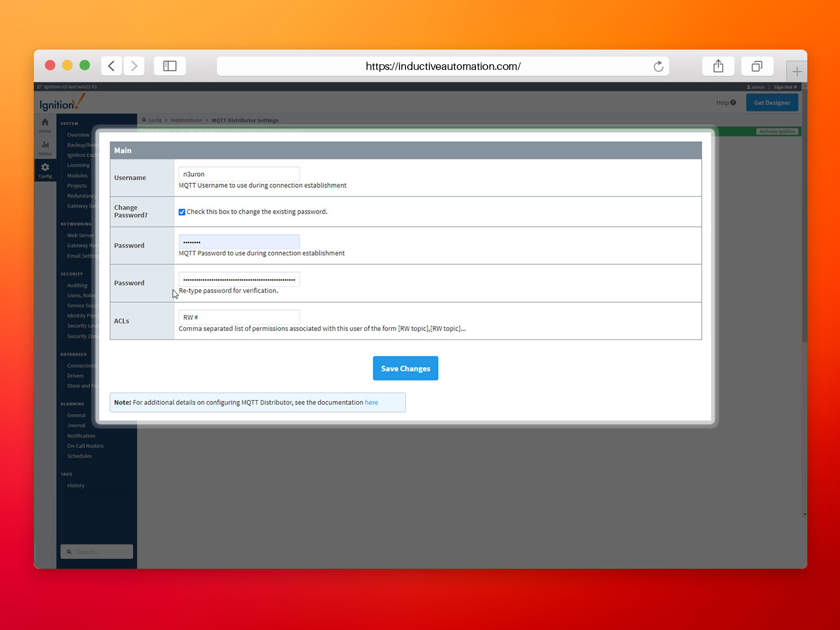Image resolution: width=840 pixels, height=630 pixels.
Task: Open Journal under Alarming
Action: click(76, 425)
